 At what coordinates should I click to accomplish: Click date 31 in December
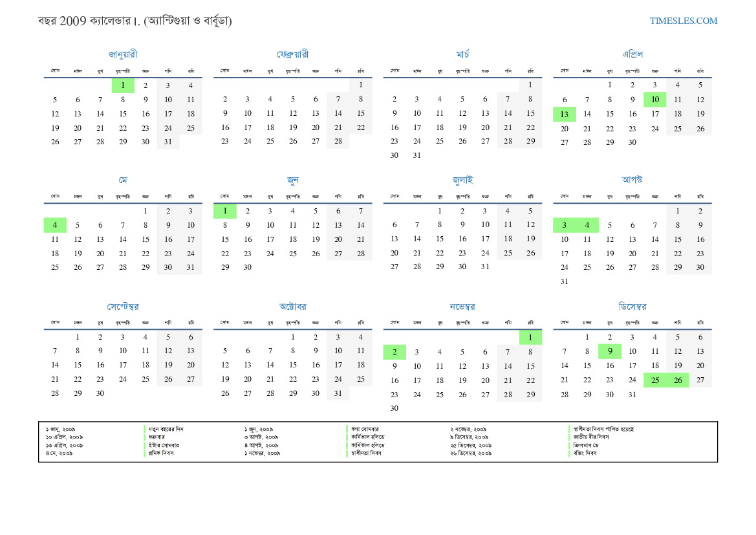(x=632, y=395)
